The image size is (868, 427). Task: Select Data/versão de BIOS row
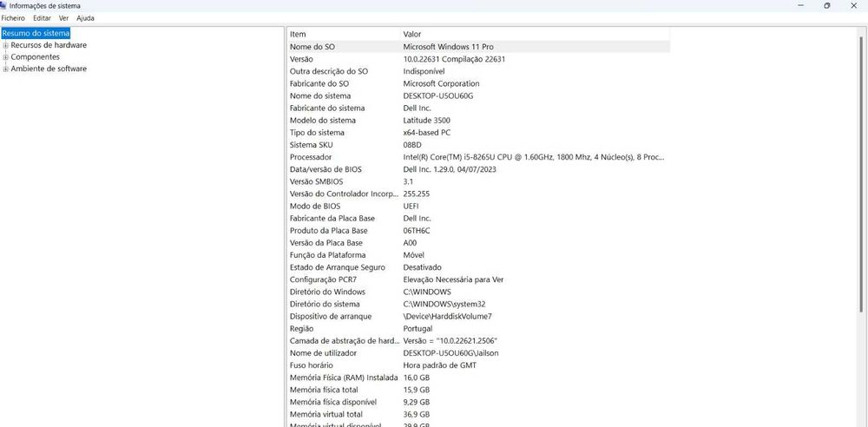(478, 169)
